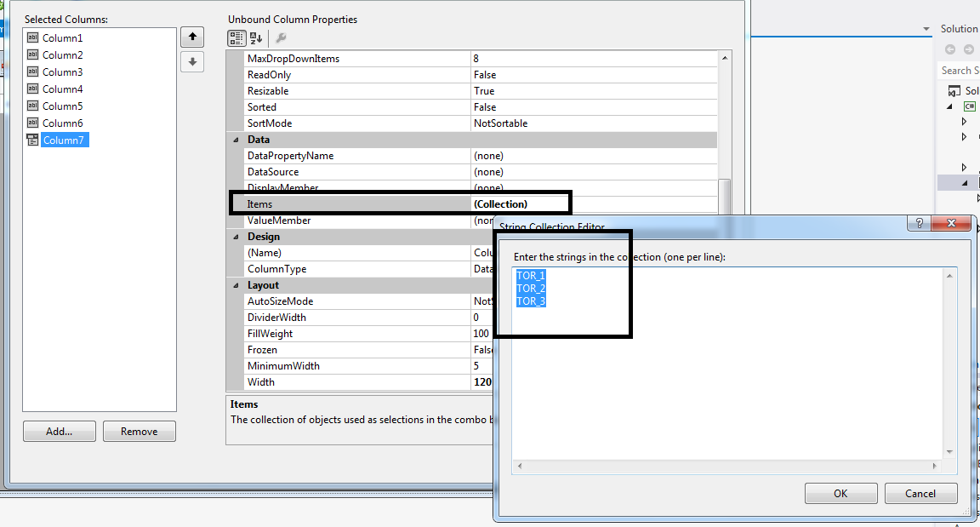Select Column1 icon in Selected Columns list
This screenshot has width=980, height=527.
tap(32, 37)
